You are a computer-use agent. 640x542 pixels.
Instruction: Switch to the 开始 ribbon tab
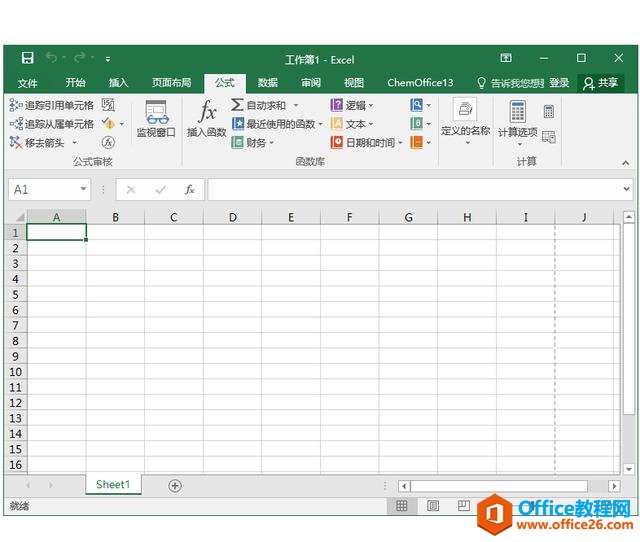pos(76,83)
